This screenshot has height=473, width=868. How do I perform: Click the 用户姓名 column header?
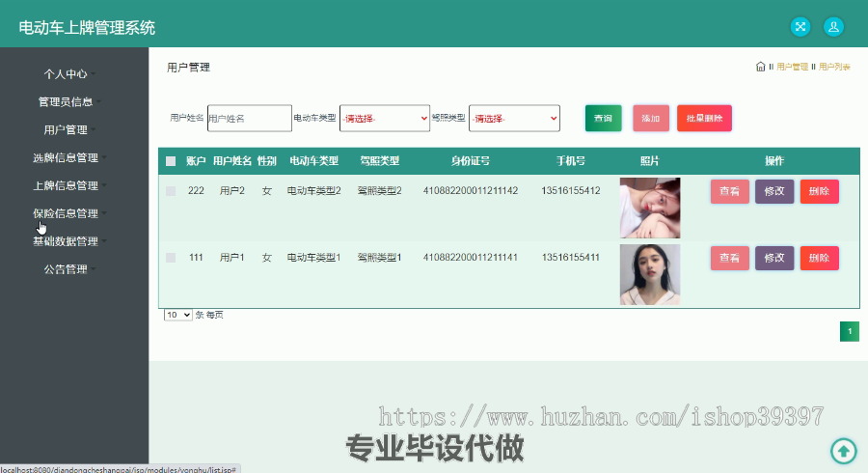tap(231, 161)
